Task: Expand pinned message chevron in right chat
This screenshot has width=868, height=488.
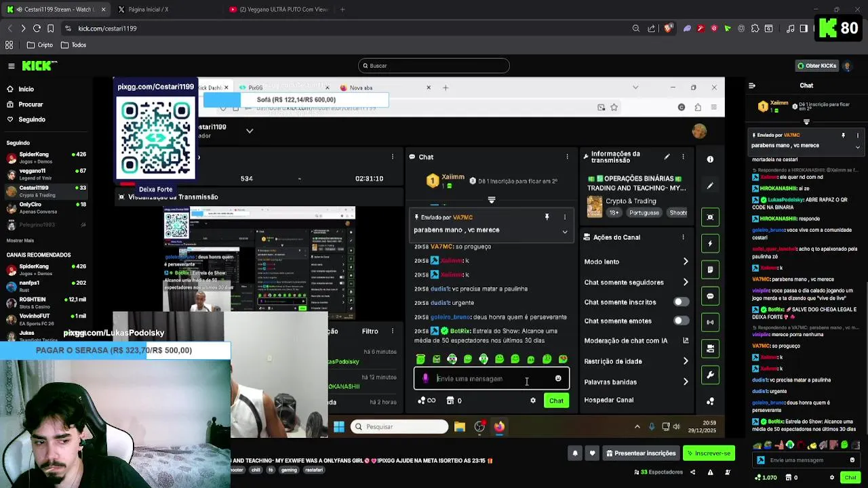Action: coord(857,147)
